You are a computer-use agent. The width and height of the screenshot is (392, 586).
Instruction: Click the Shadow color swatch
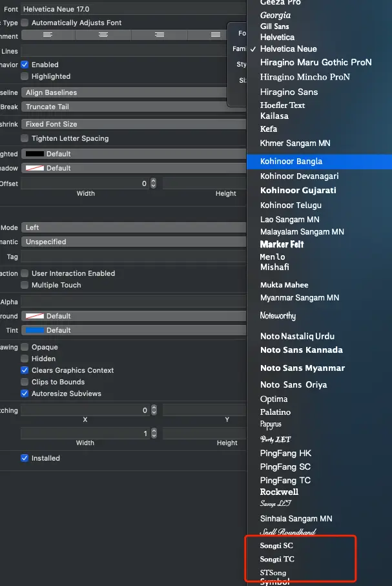pos(35,168)
